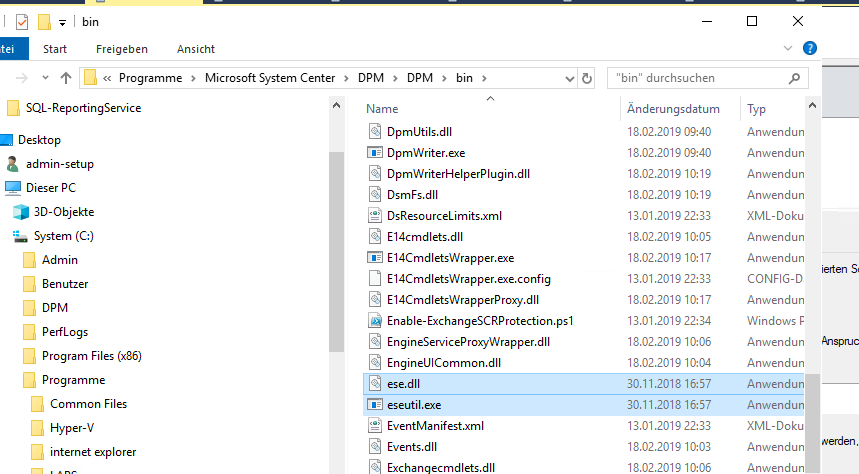Viewport: 859px width, 474px height.
Task: Click the ese.dll file icon
Action: point(375,384)
